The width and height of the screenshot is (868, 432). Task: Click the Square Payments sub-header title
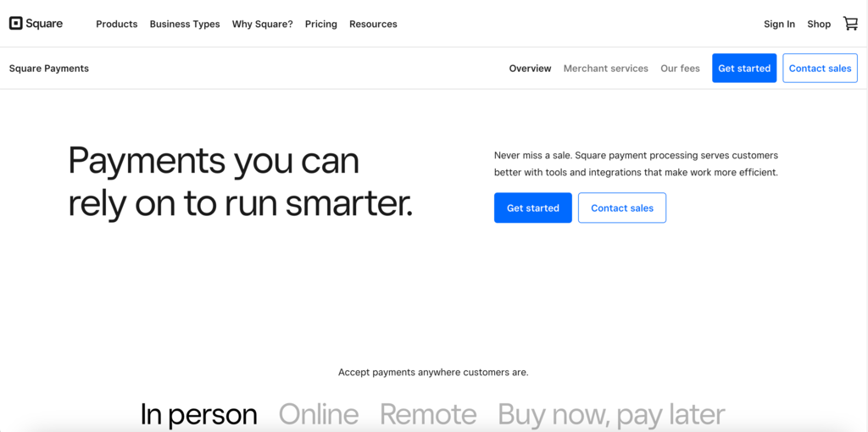[48, 68]
